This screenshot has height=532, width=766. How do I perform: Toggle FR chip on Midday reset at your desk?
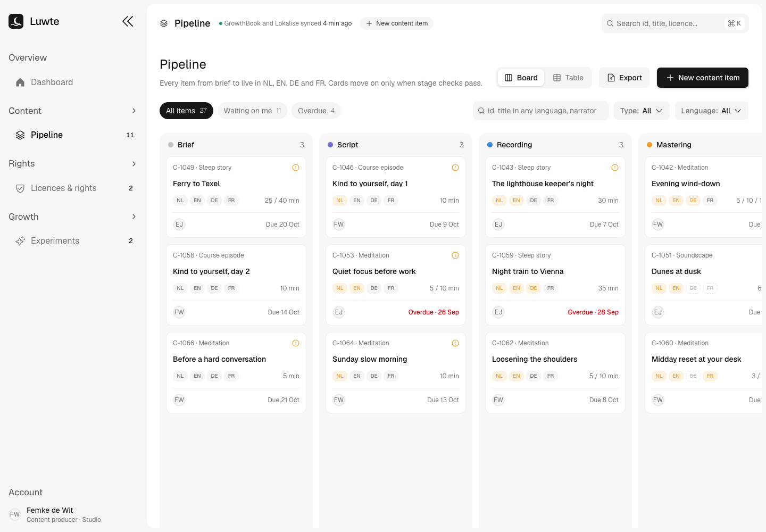pyautogui.click(x=710, y=376)
